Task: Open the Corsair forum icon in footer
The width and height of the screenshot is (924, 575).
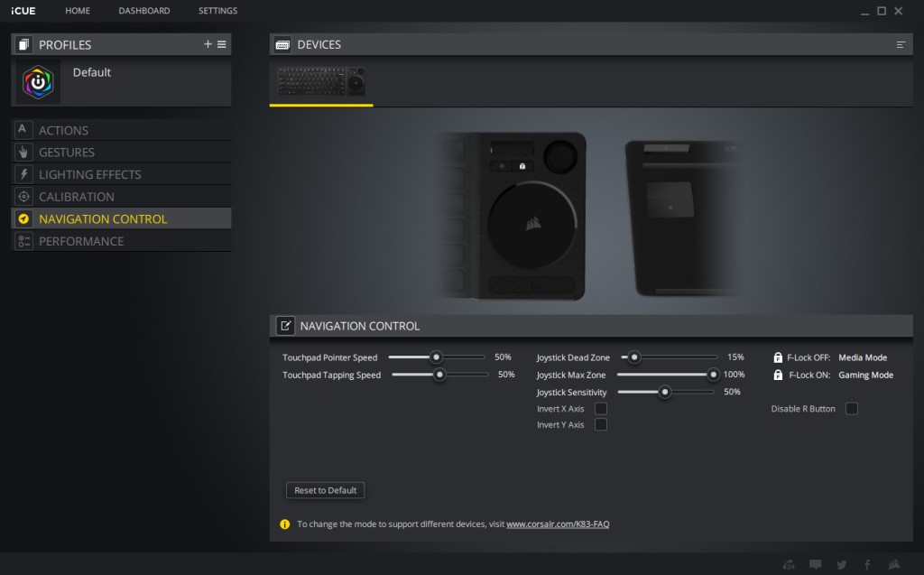Action: 789,564
